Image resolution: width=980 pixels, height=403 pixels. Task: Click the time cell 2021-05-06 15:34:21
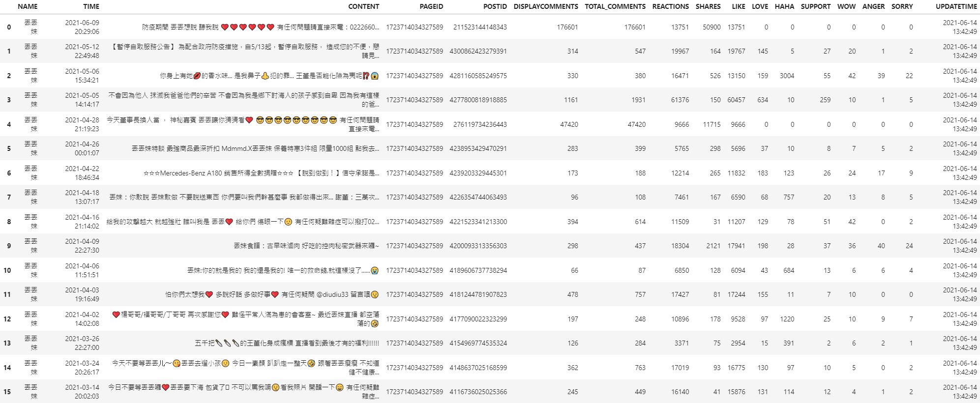pyautogui.click(x=82, y=76)
